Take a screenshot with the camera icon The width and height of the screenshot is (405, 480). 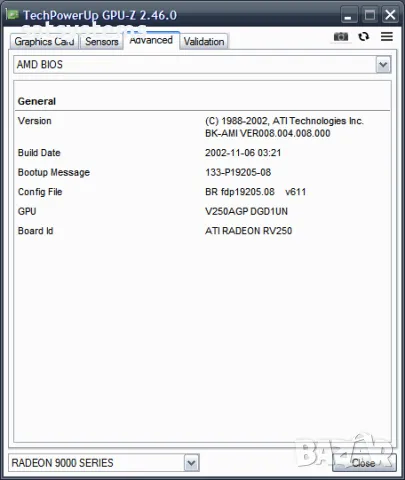pos(341,37)
